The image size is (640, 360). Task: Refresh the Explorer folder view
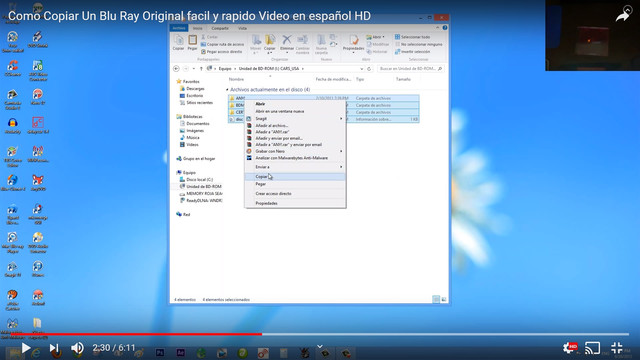pyautogui.click(x=369, y=69)
